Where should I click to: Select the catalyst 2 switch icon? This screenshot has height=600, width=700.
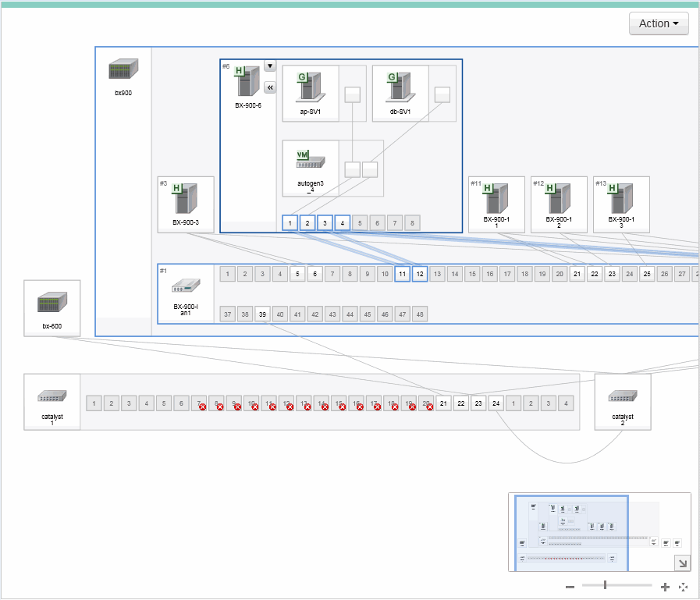point(622,396)
